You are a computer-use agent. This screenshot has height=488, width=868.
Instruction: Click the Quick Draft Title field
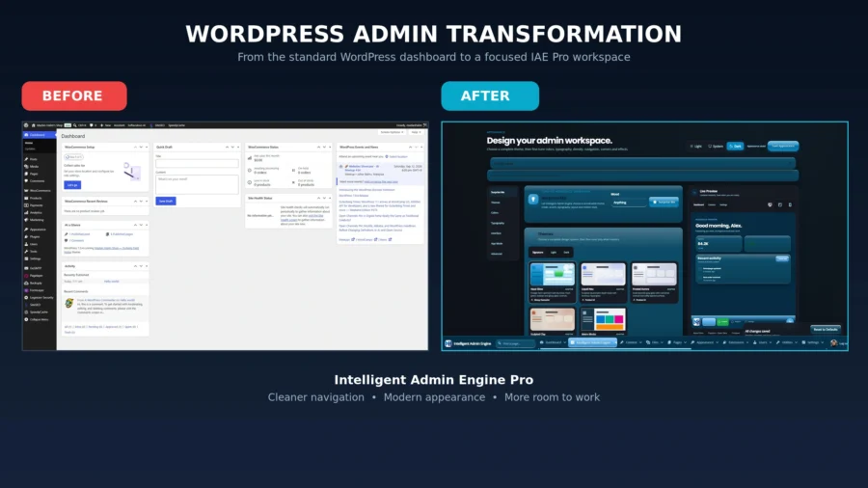coord(197,163)
